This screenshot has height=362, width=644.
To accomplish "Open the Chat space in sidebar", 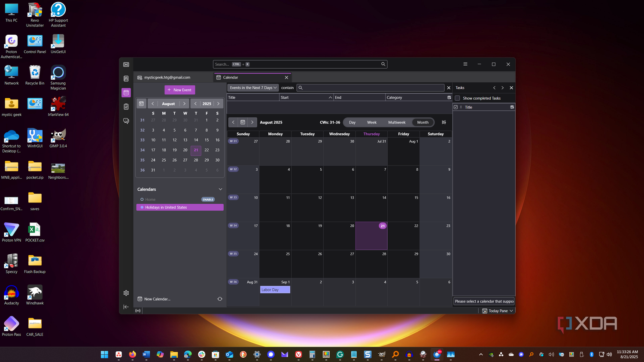I will click(x=126, y=121).
